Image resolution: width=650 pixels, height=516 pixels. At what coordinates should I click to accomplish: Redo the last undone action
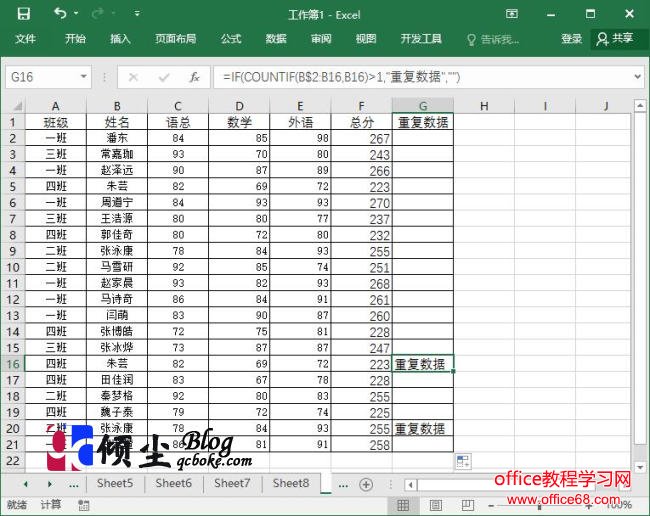98,14
